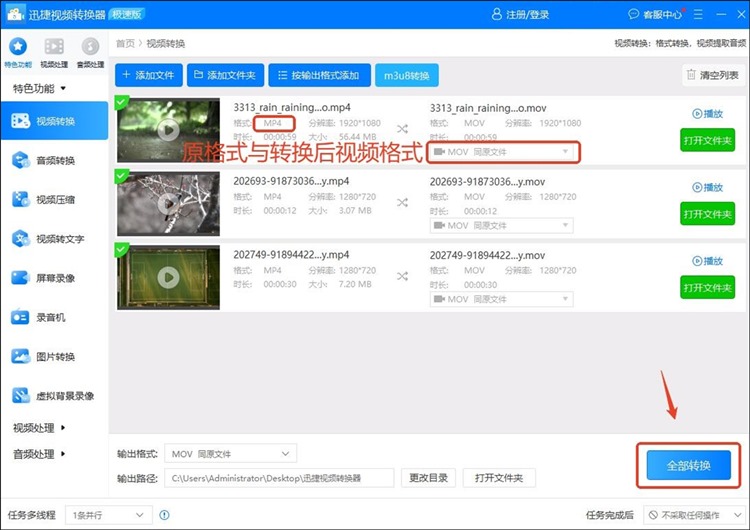
Task: Open MOV format dropdown for 202749-91894422
Action: click(x=502, y=299)
